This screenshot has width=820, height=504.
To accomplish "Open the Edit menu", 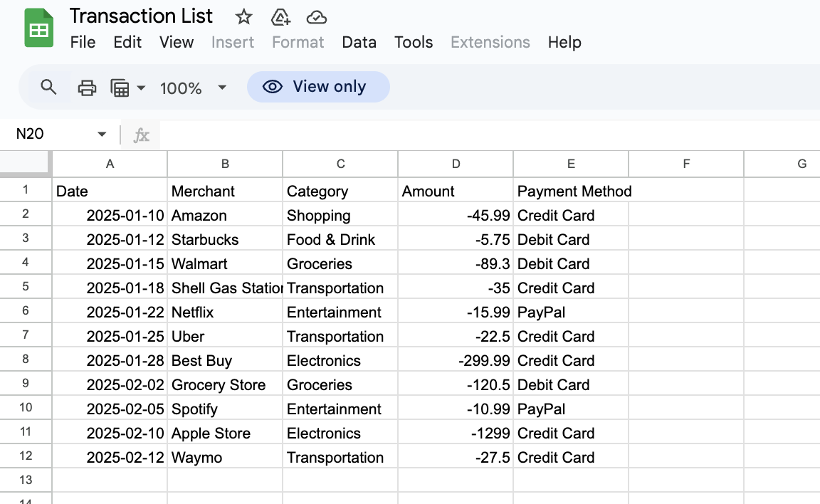I will (127, 42).
